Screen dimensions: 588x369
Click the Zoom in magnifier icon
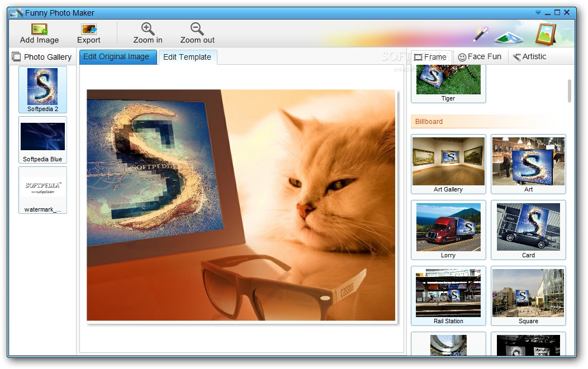coord(148,28)
